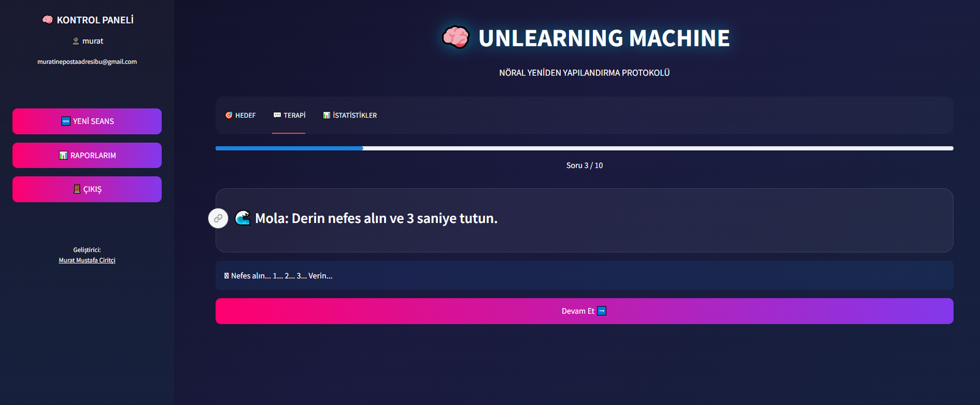This screenshot has height=405, width=980.
Task: Start a new session with YENİ SEANS
Action: 87,121
